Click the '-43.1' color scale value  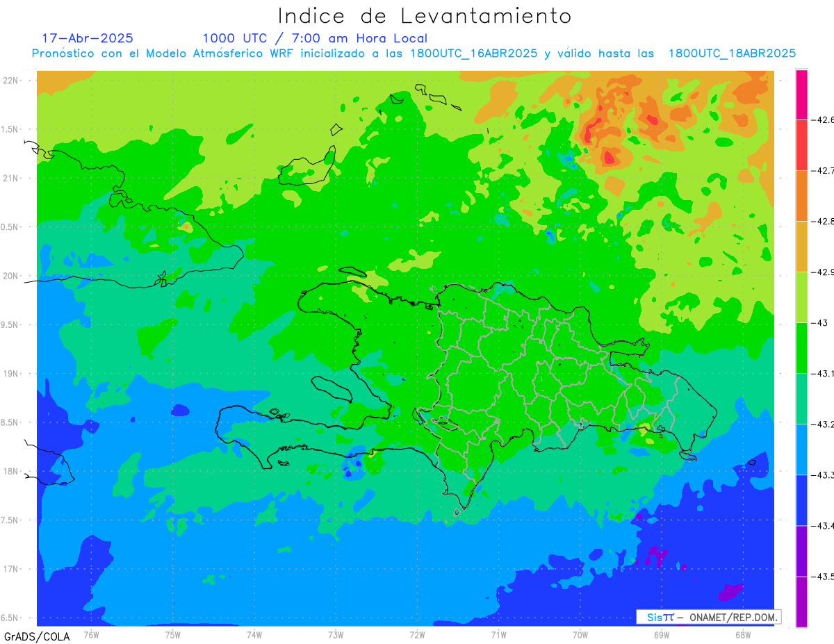(823, 374)
